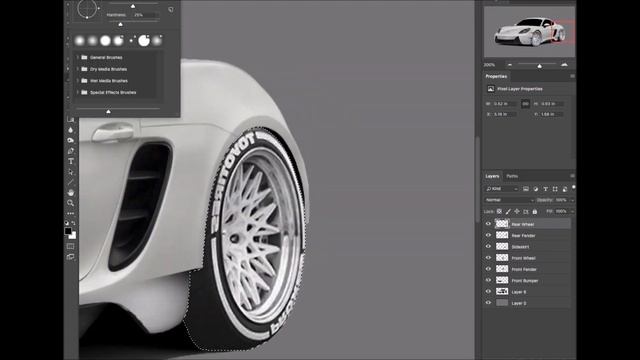Filter layers by smart object icon
Image resolution: width=640 pixels, height=360 pixels.
click(x=565, y=189)
